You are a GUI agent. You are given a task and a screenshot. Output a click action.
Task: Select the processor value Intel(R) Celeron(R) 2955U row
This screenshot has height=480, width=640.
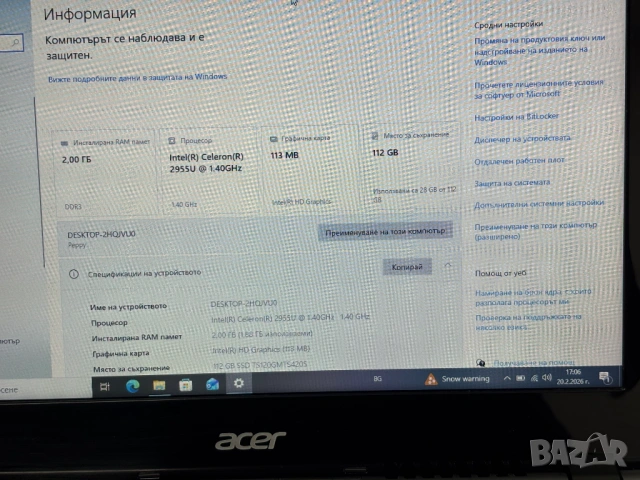pos(290,318)
